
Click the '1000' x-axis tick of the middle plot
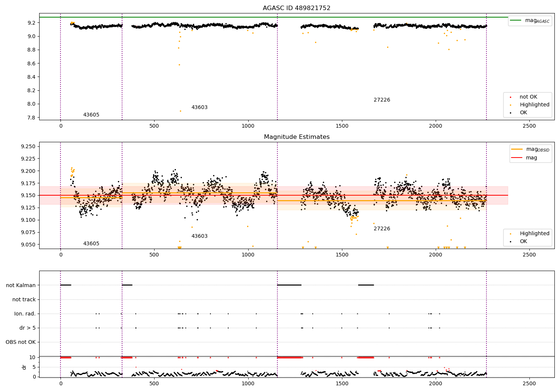tap(248, 255)
